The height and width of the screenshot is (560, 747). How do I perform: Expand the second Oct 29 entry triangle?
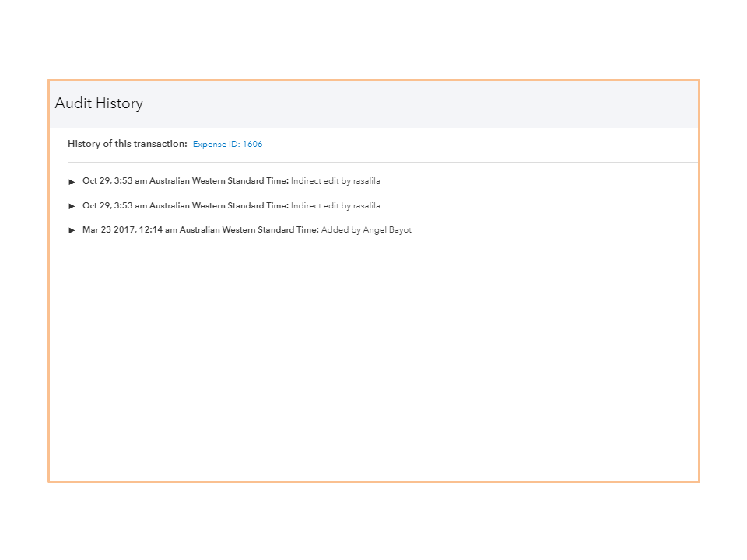(72, 206)
